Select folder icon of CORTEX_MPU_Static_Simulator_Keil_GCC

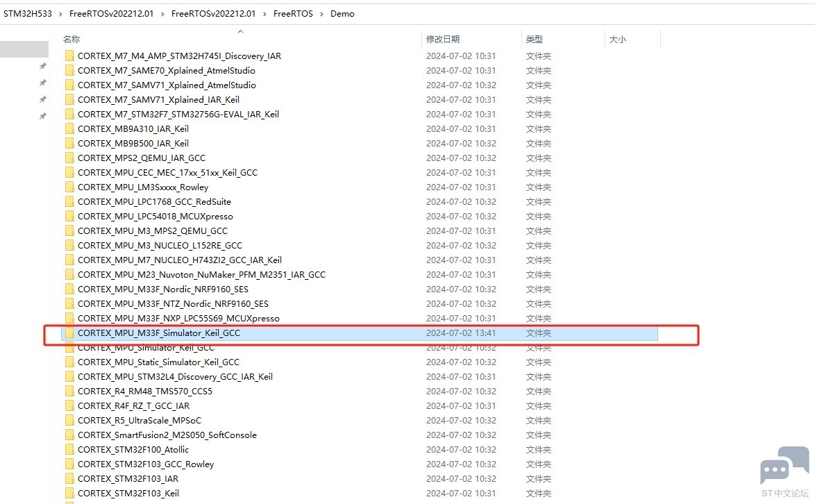pyautogui.click(x=69, y=362)
